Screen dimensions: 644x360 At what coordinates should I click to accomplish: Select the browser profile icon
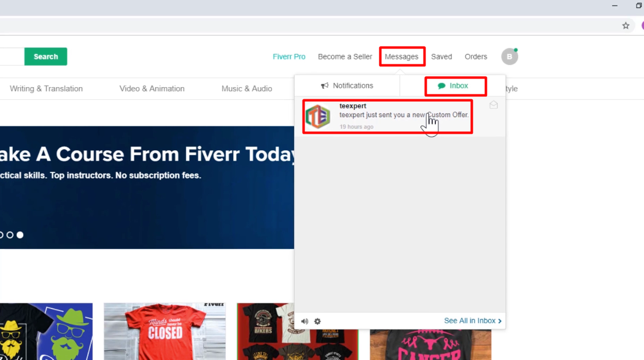(642, 25)
